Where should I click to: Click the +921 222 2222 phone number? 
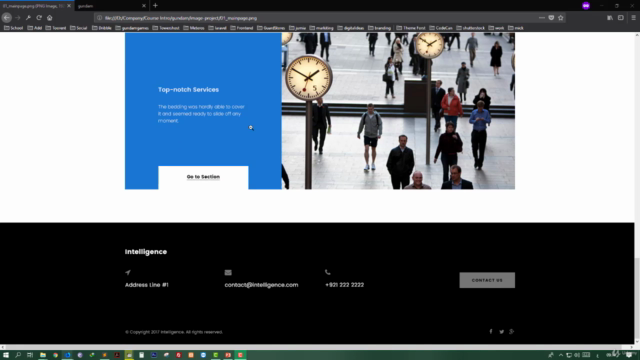(x=344, y=285)
